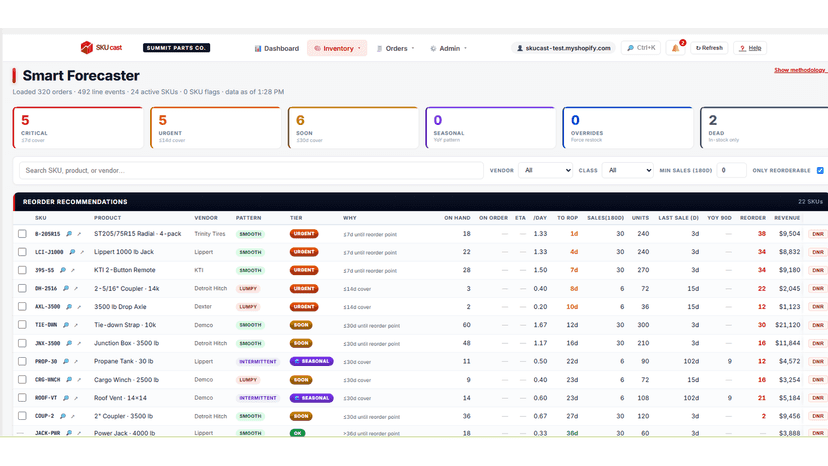The height and width of the screenshot is (466, 828).
Task: Open notifications bell icon
Action: point(675,48)
